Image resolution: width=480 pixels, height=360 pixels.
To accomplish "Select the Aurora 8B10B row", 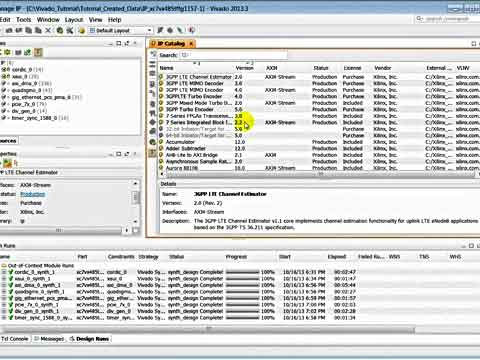I will pos(182,168).
